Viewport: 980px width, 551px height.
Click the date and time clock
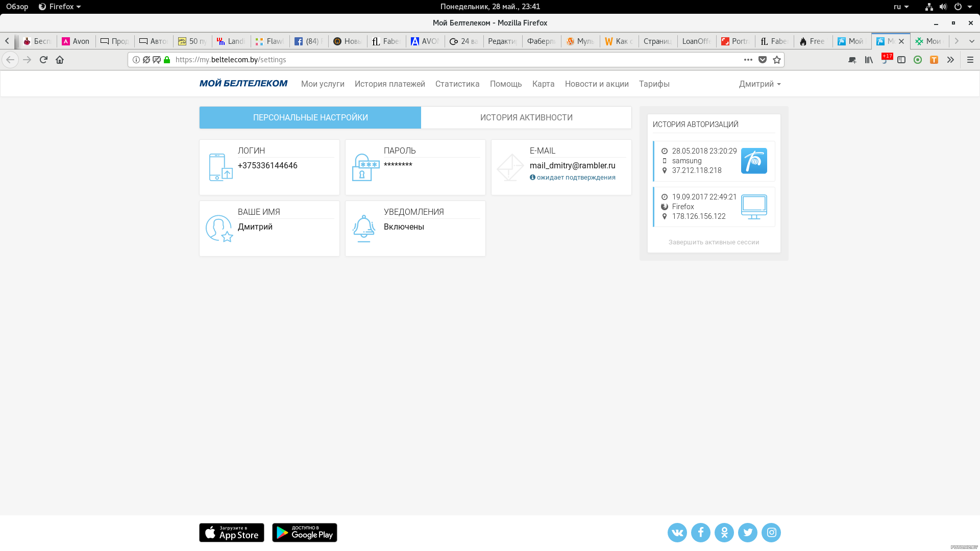(490, 7)
